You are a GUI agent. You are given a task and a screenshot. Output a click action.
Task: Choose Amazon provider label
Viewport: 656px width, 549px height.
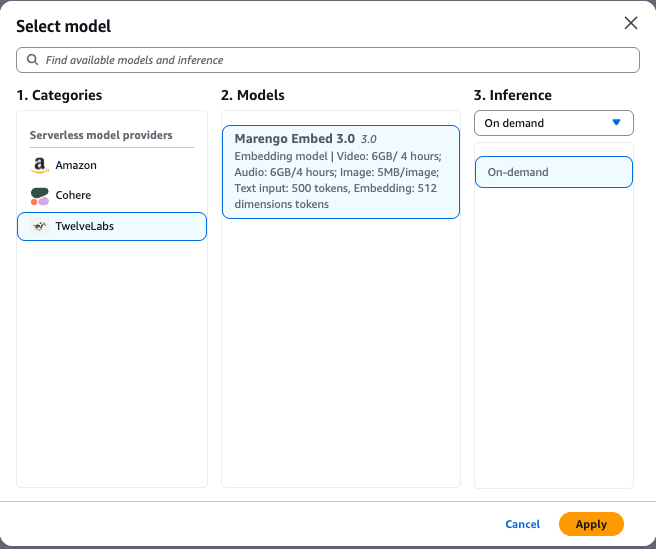coord(76,165)
